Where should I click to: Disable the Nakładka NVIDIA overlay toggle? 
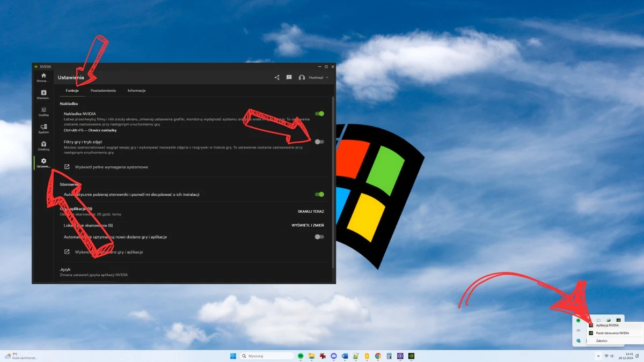click(x=320, y=114)
